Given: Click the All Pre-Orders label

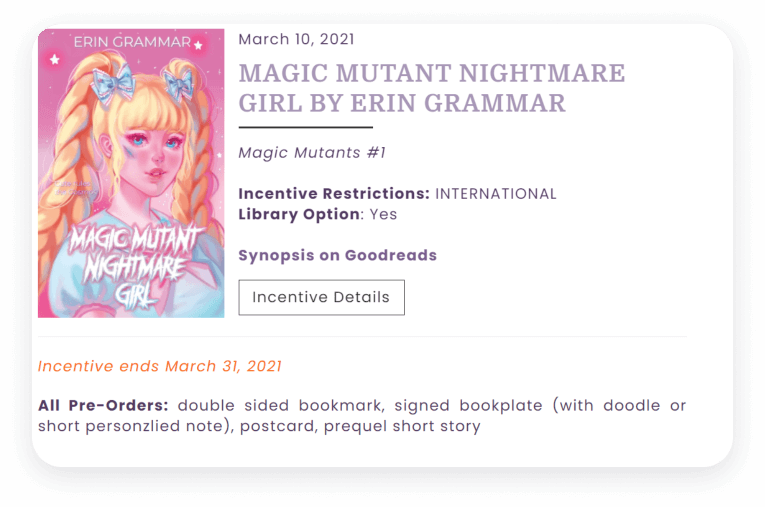Looking at the screenshot, I should point(102,406).
